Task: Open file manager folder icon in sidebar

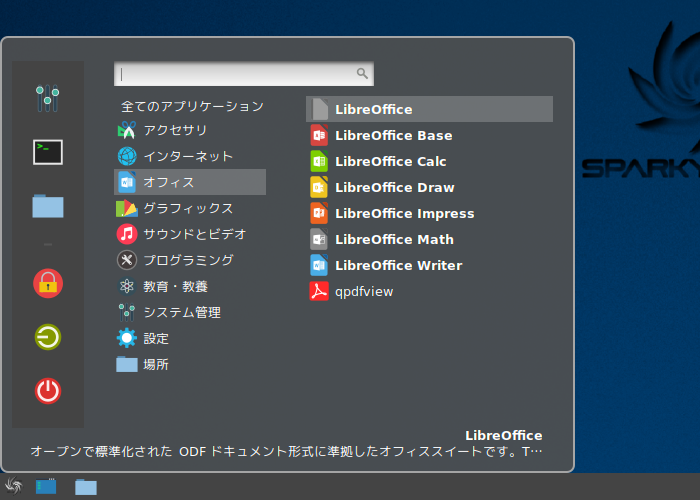Action: 48,206
